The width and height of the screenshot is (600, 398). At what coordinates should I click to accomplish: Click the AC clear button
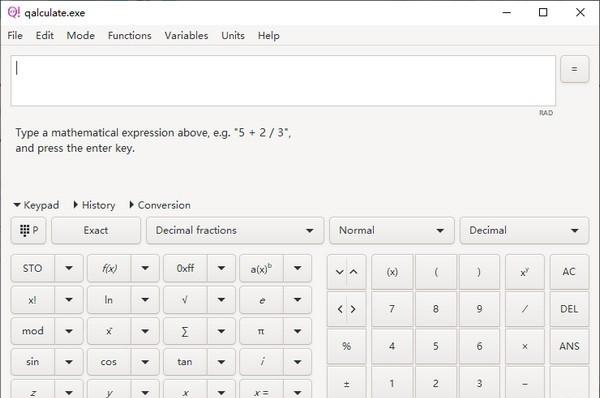pyautogui.click(x=569, y=272)
